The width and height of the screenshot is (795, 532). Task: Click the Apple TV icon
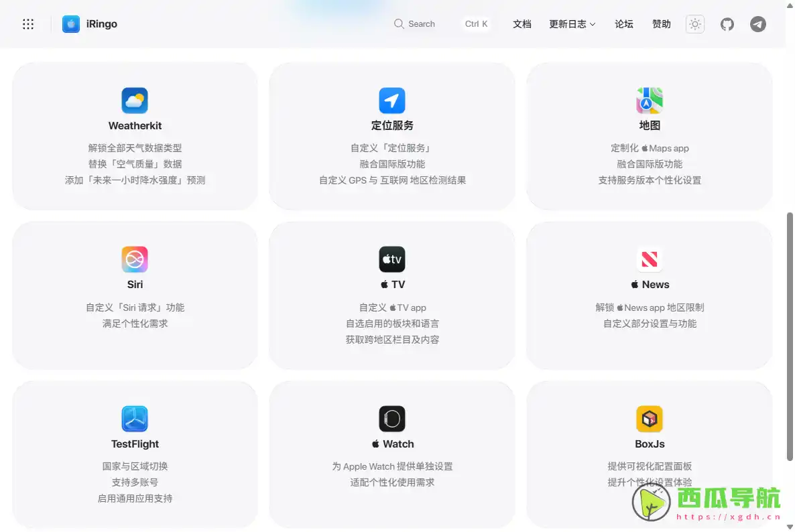coord(392,259)
